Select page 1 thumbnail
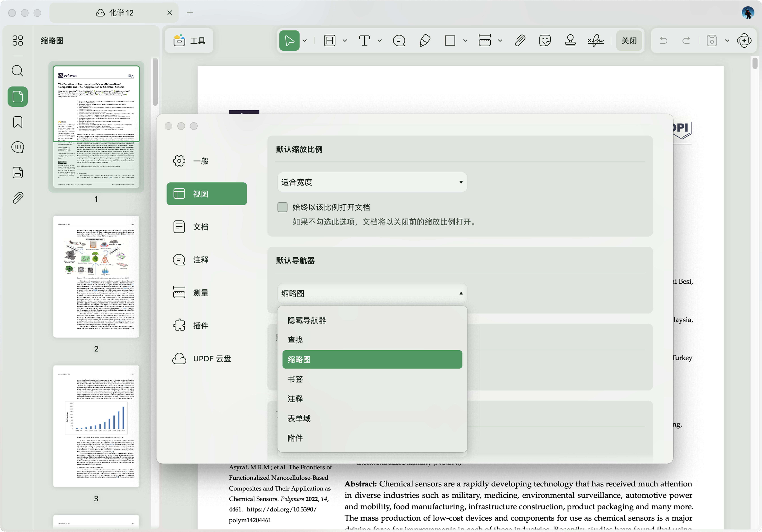Image resolution: width=762 pixels, height=532 pixels. (96, 127)
